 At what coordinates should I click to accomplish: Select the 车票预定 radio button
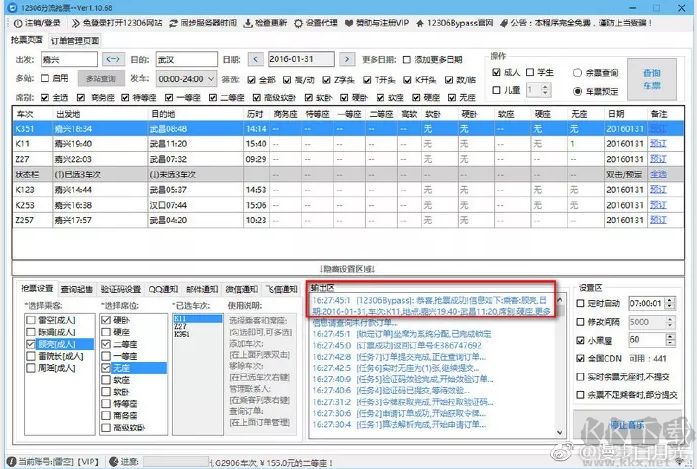[x=577, y=91]
